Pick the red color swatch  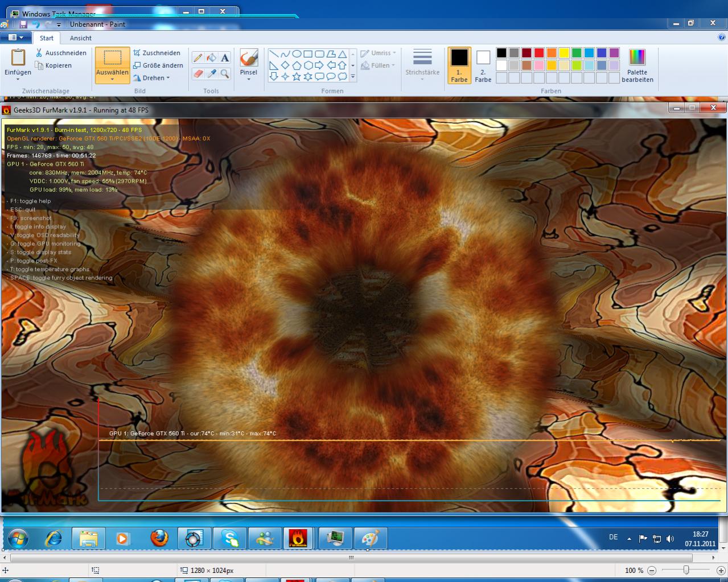(x=538, y=53)
